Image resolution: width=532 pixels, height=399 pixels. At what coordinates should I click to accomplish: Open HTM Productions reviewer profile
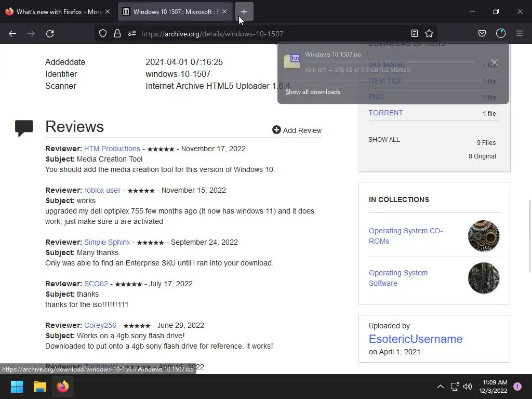(x=112, y=149)
